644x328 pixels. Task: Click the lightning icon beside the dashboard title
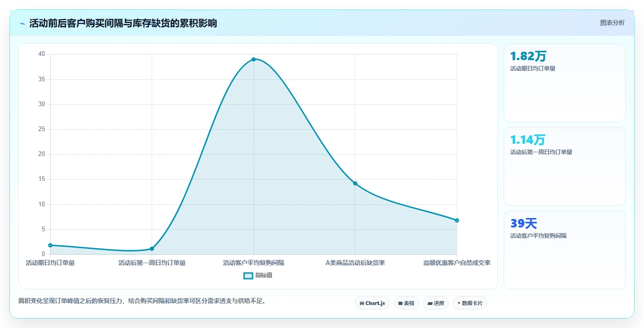(x=23, y=23)
